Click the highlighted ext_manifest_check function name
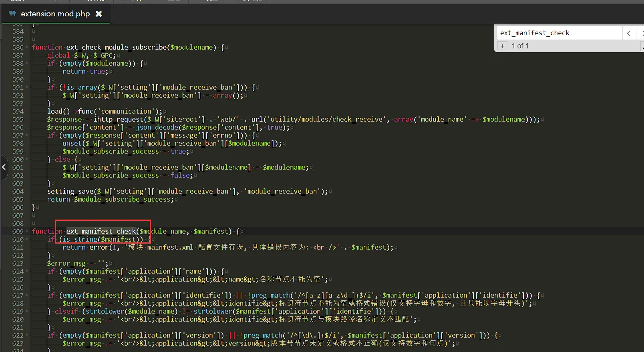The image size is (644, 352). pos(101,231)
